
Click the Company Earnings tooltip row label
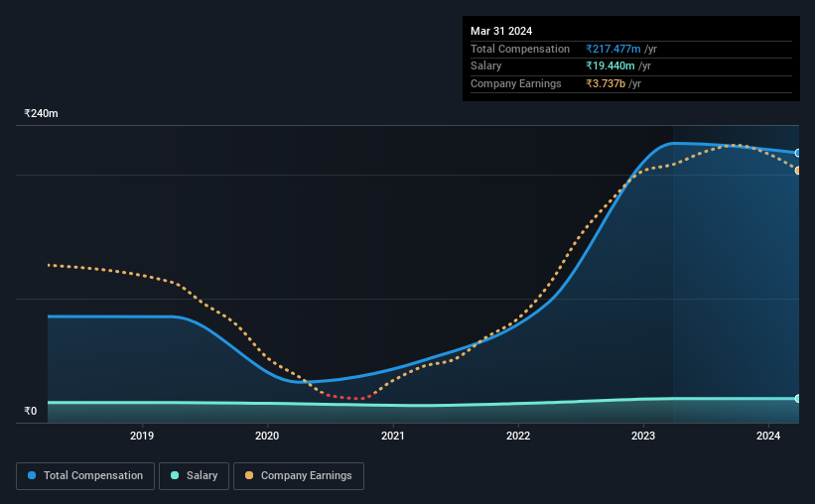(x=515, y=83)
